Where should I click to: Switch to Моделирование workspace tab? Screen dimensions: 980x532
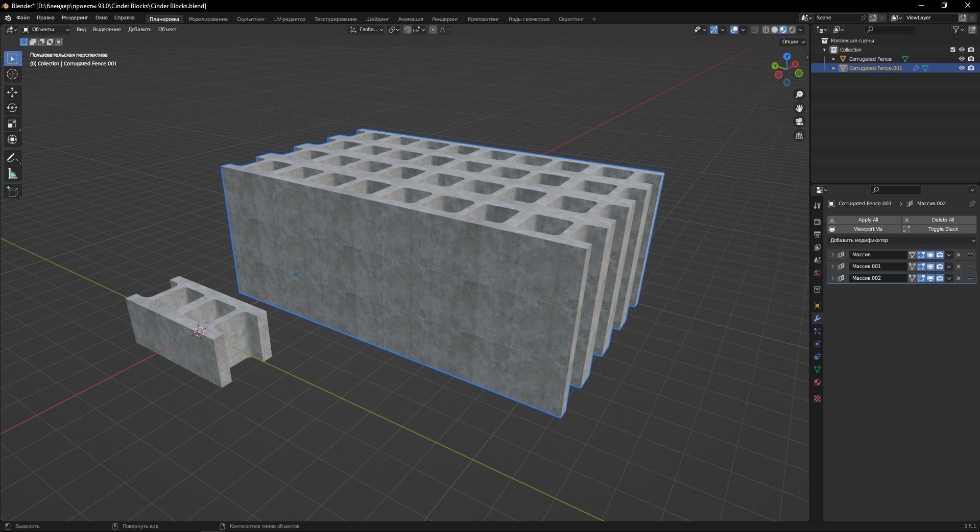pyautogui.click(x=208, y=19)
